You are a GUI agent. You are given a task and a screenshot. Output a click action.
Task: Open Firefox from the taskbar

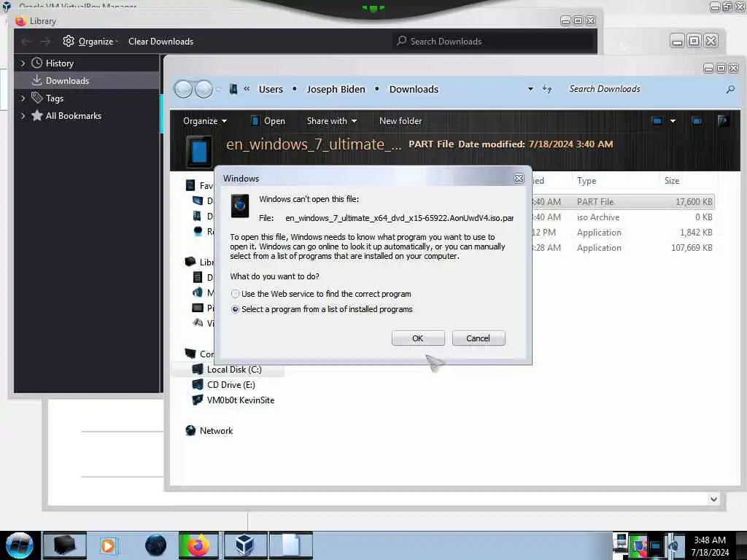click(198, 545)
